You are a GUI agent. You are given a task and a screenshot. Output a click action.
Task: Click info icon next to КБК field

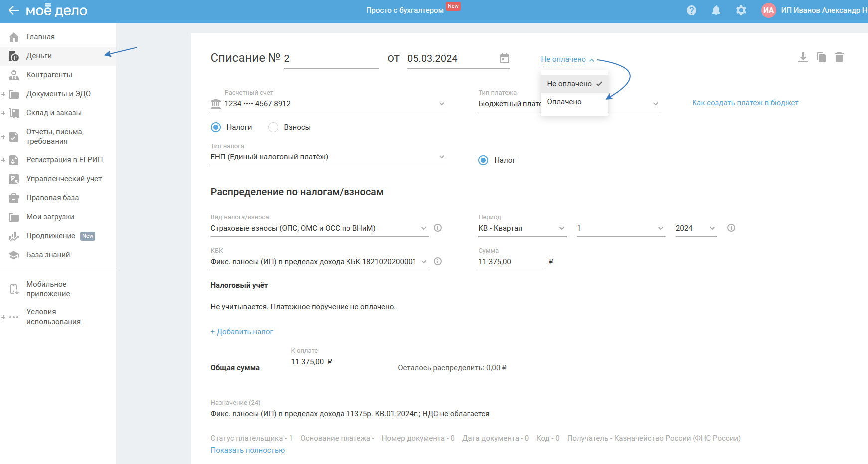[438, 261]
